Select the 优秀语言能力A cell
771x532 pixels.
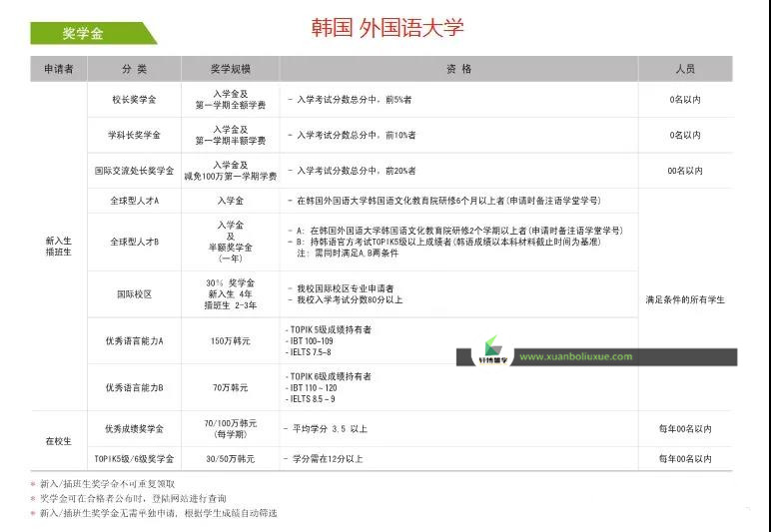click(134, 341)
